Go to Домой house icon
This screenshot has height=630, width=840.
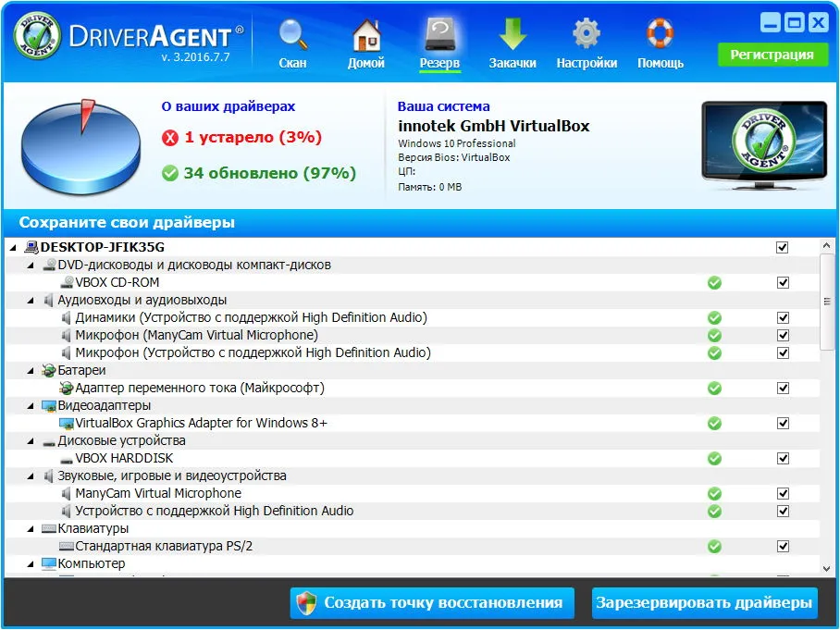click(366, 34)
